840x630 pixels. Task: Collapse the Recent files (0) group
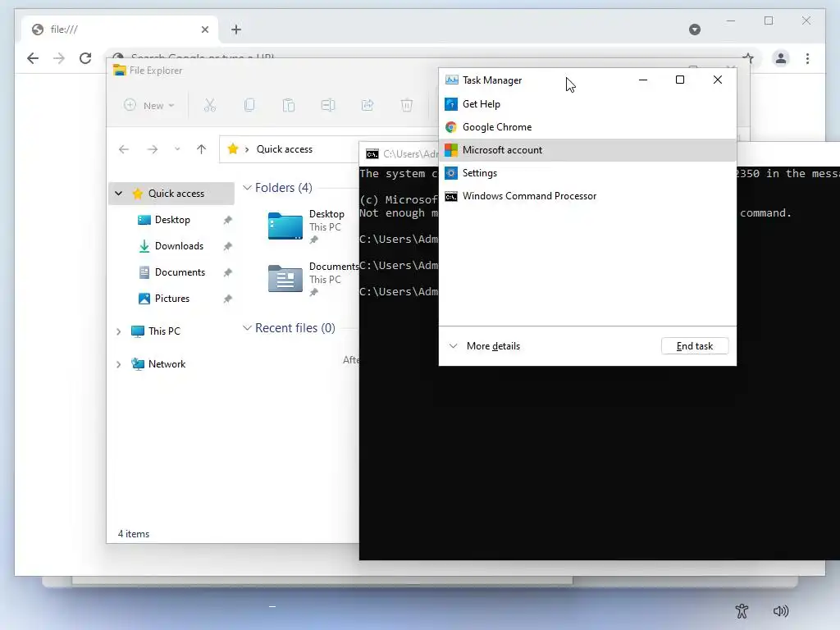247,328
